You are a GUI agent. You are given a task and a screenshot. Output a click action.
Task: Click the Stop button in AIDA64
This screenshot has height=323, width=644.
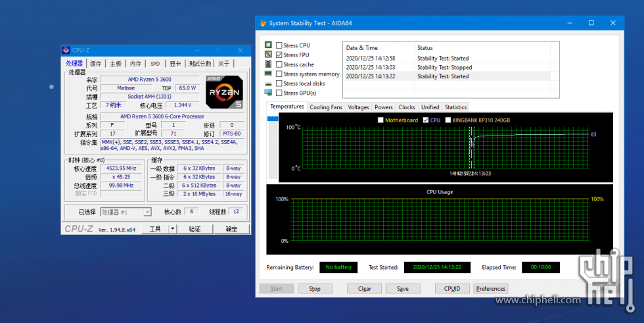(x=315, y=289)
